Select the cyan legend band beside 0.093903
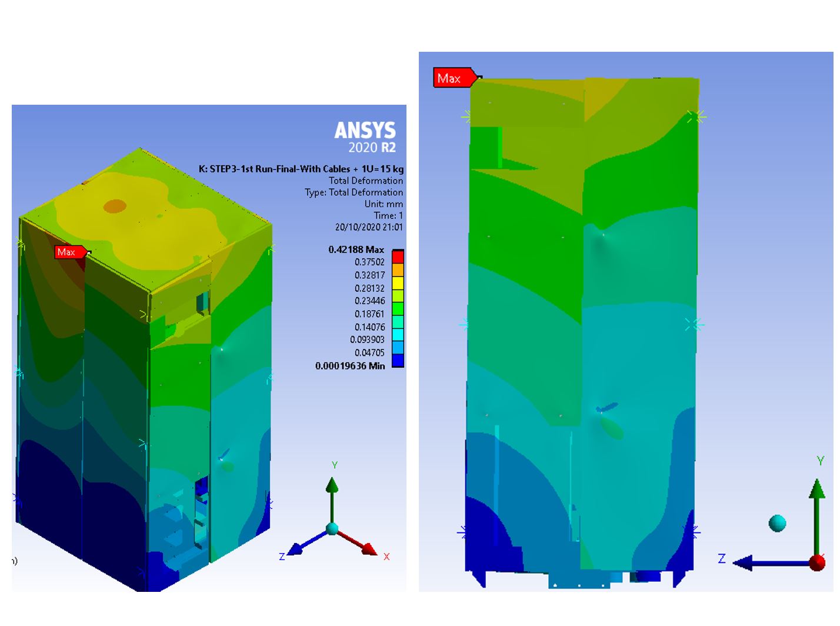This screenshot has width=840, height=626. click(x=398, y=335)
